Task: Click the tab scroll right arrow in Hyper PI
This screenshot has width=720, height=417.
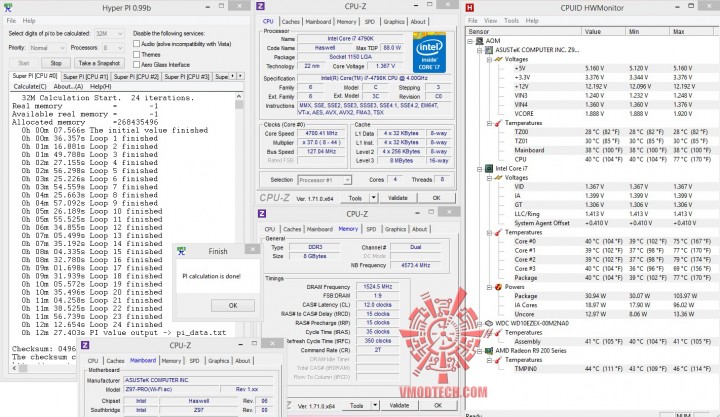Action: click(240, 76)
